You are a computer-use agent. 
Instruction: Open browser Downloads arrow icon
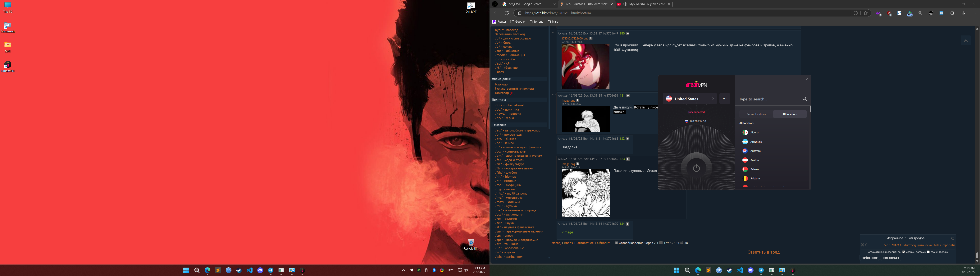pyautogui.click(x=963, y=13)
